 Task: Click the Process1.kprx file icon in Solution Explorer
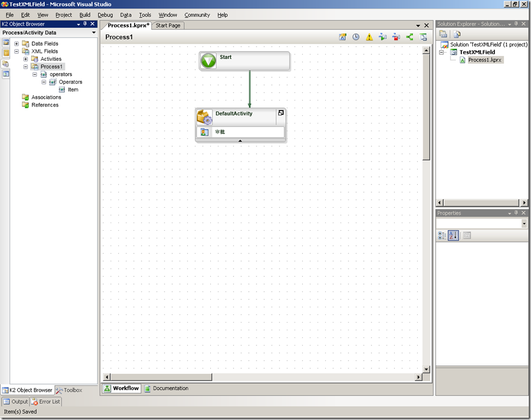[x=462, y=60]
